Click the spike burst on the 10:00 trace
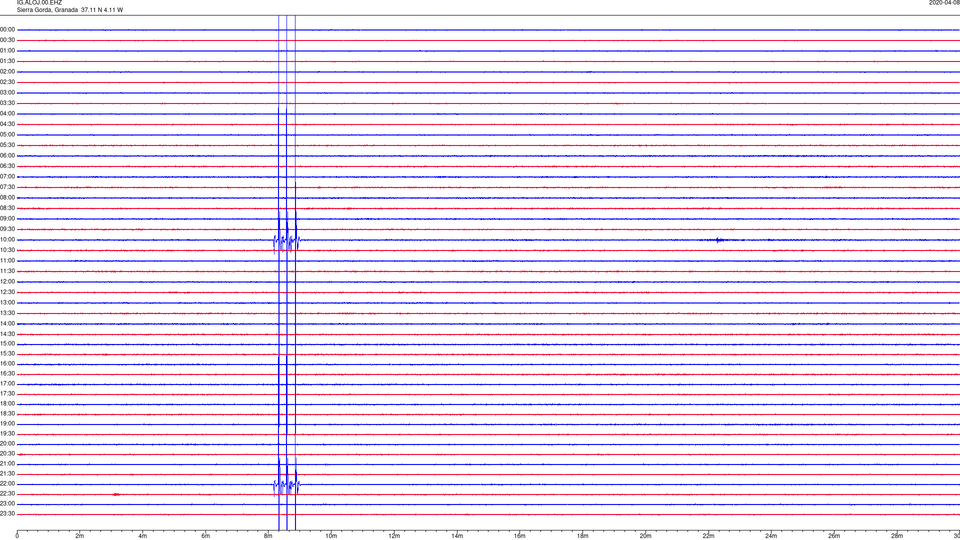The height and width of the screenshot is (540, 960). coord(287,241)
